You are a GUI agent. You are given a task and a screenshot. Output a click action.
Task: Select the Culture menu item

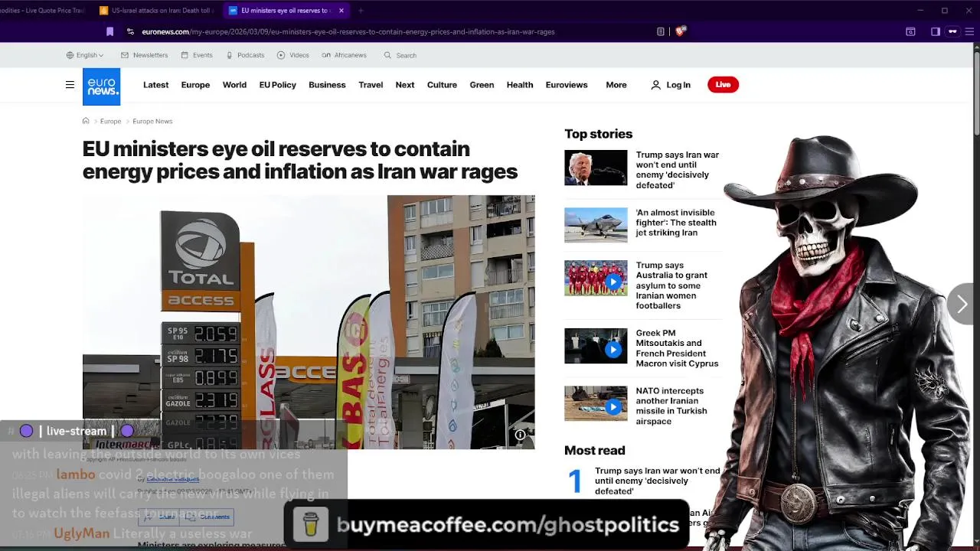442,85
